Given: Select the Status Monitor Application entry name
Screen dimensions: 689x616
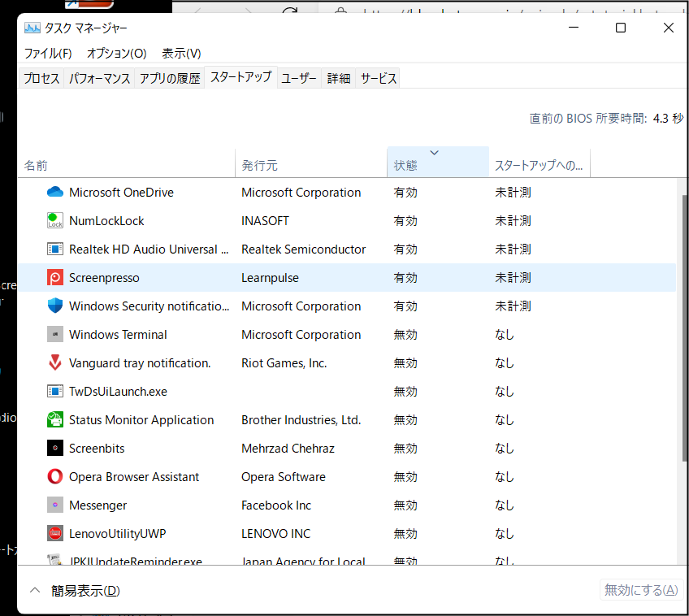Looking at the screenshot, I should [141, 419].
